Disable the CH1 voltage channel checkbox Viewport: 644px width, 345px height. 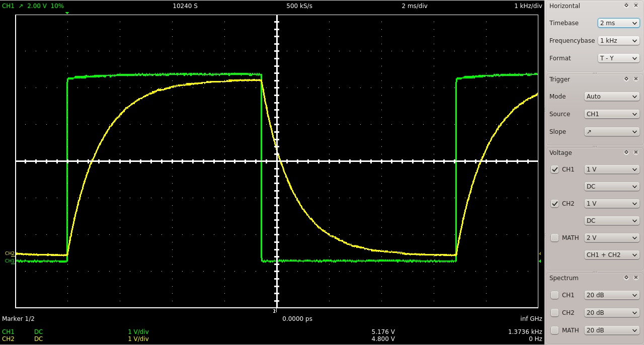point(555,169)
